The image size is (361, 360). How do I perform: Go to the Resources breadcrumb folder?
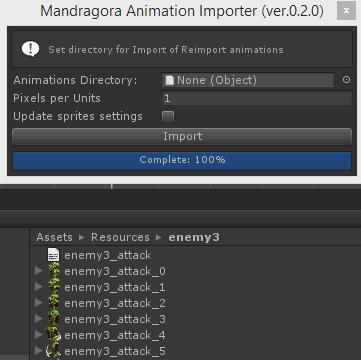coord(120,237)
